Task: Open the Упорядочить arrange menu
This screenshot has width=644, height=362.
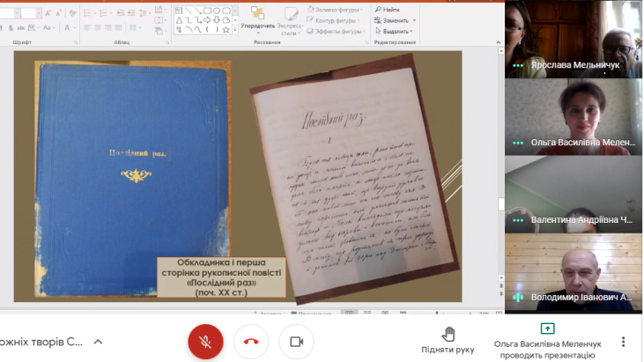Action: point(258,19)
